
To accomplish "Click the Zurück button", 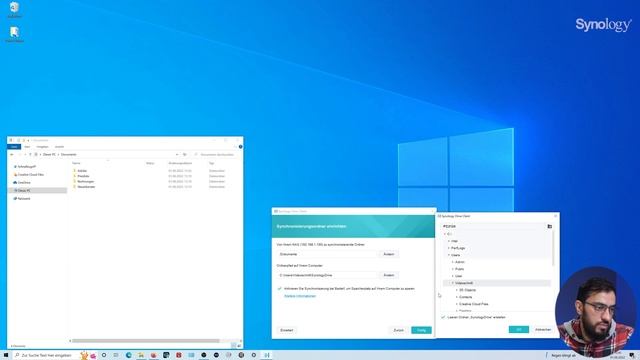I will pyautogui.click(x=398, y=330).
